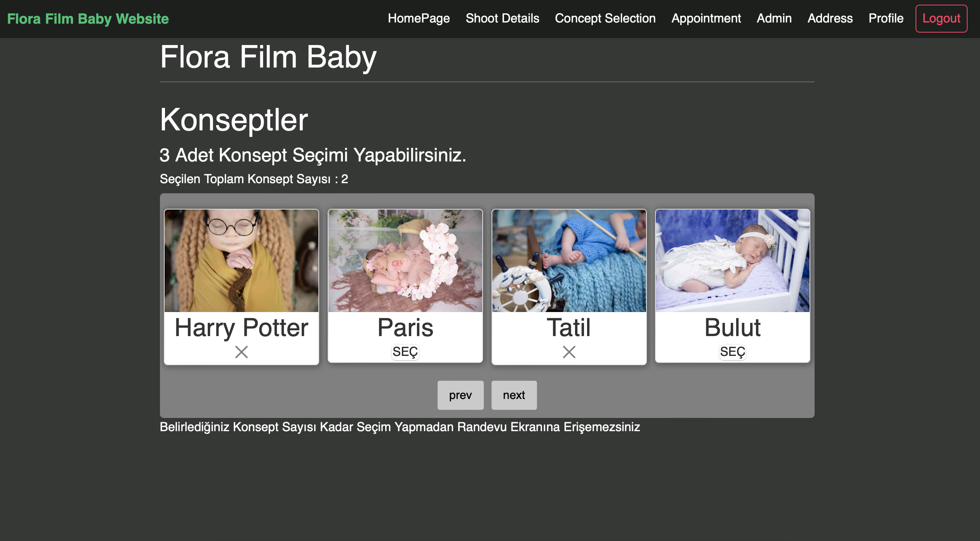This screenshot has width=980, height=541.
Task: Deselect Tatil concept using X icon
Action: pos(569,352)
